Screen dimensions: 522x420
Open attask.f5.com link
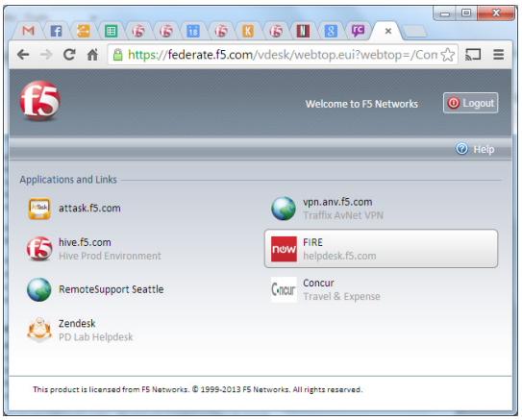coord(89,209)
